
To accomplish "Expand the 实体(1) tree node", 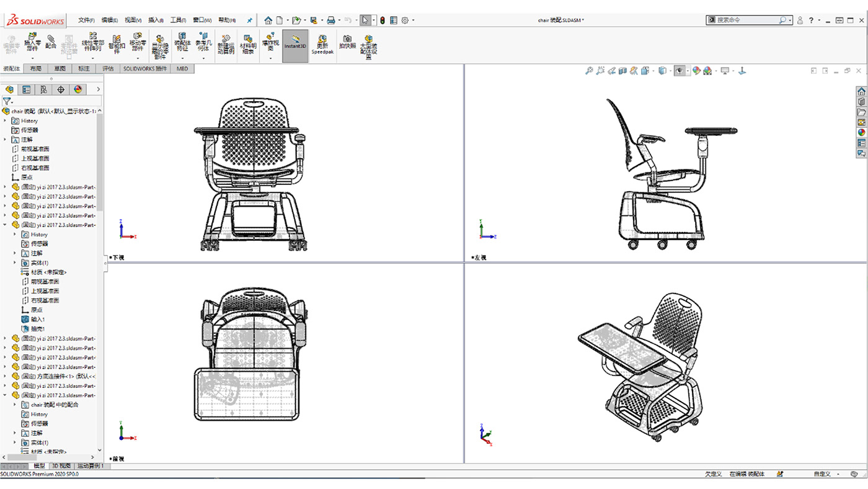I will coord(15,262).
